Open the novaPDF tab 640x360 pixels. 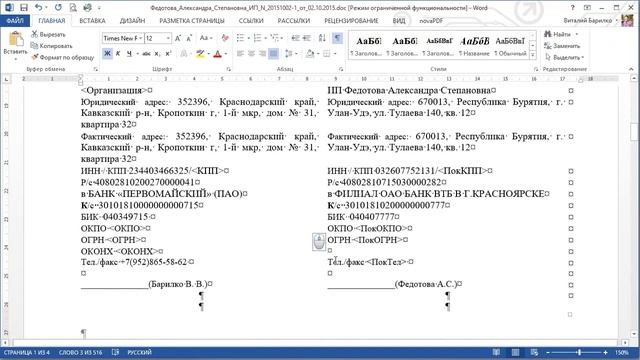431,20
